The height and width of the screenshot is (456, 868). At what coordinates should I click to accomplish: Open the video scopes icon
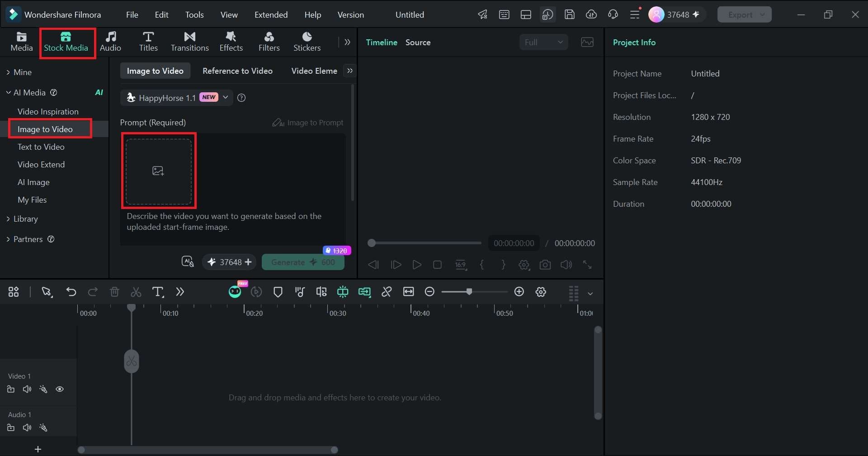click(x=587, y=42)
